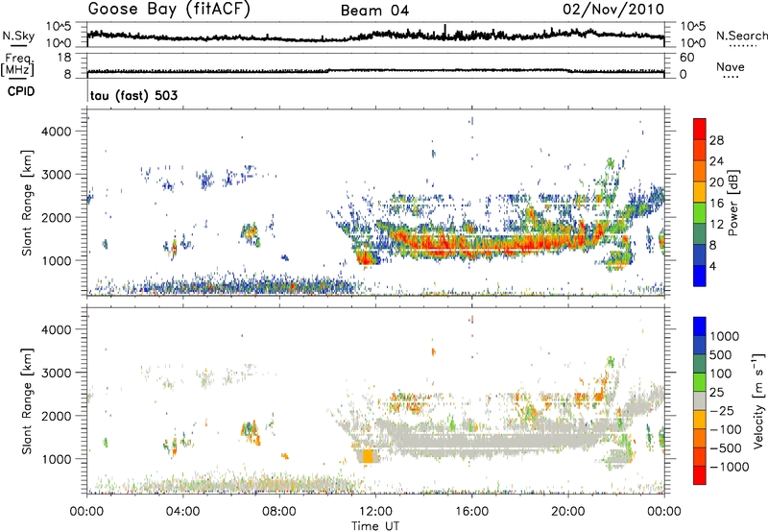Click the noise sky trace in top panel

(375, 36)
